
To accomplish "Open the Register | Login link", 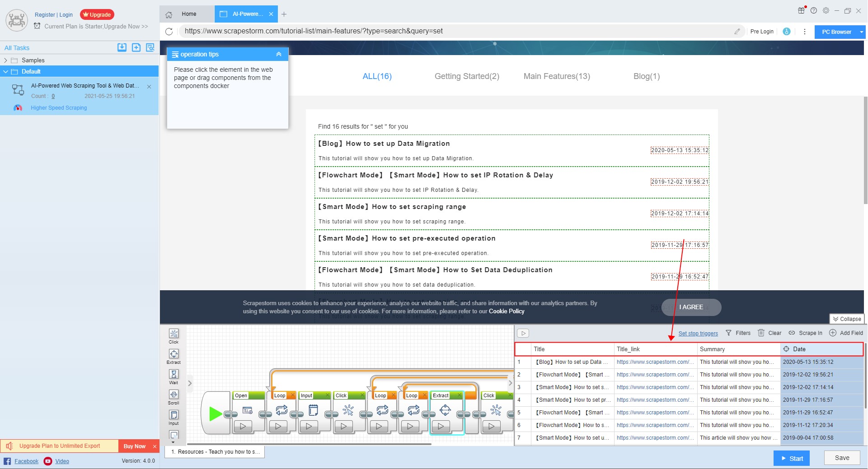I will pyautogui.click(x=54, y=14).
